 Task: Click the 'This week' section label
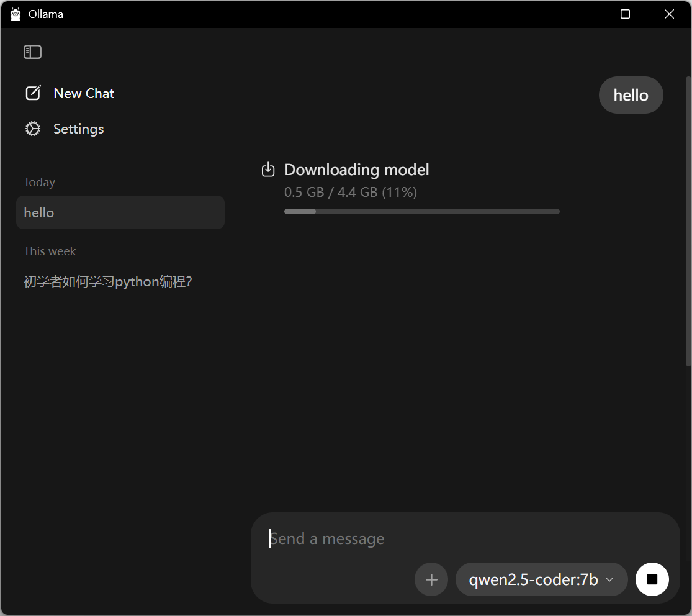[x=50, y=251]
